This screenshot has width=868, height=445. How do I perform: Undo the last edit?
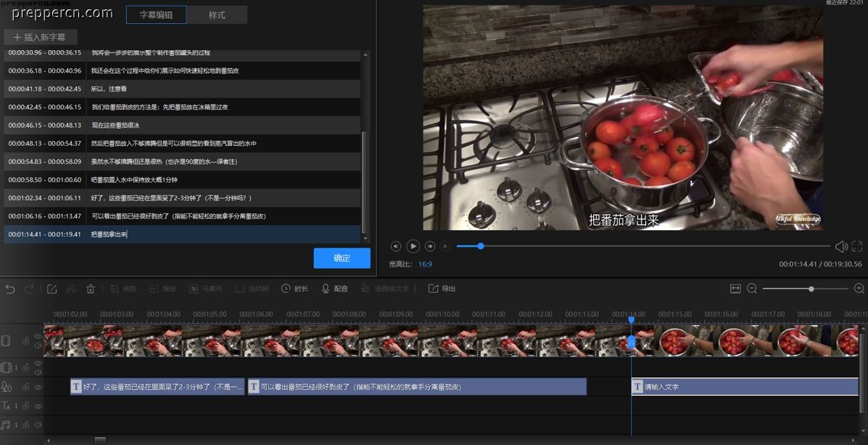coord(10,289)
